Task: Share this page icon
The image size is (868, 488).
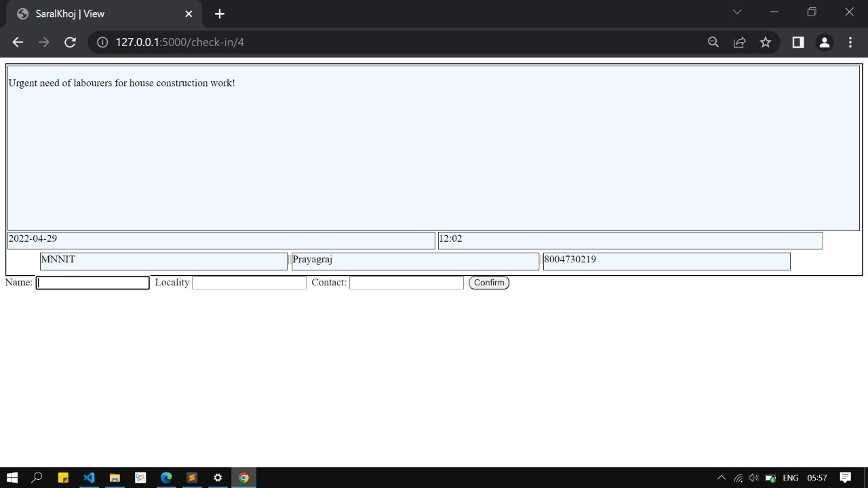Action: (x=739, y=42)
